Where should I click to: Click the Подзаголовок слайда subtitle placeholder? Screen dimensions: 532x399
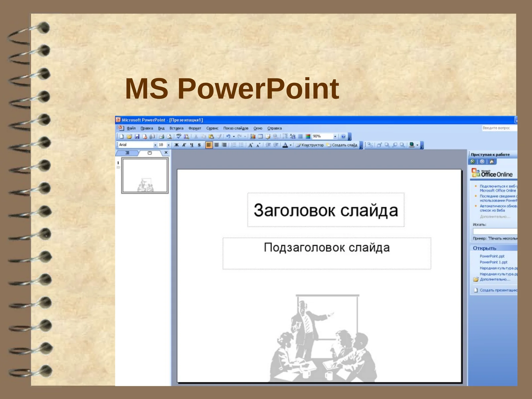327,253
